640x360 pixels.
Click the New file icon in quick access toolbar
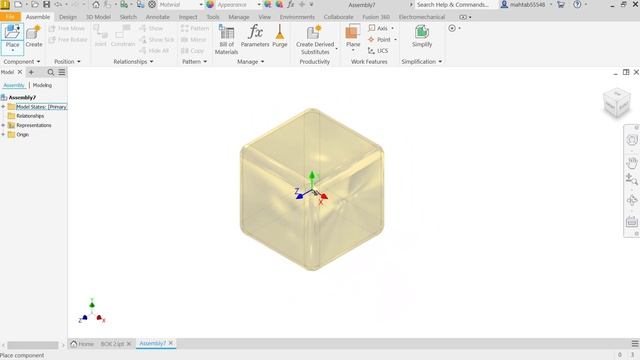[18, 4]
